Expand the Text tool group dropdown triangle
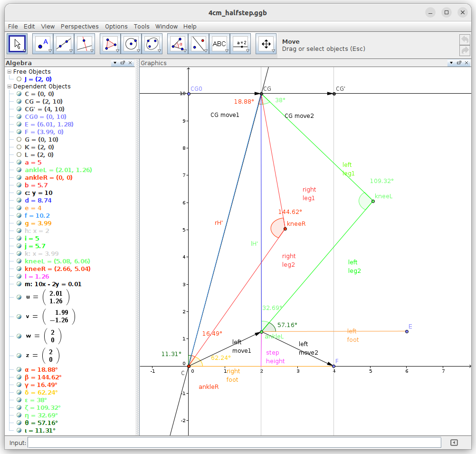This screenshot has width=476, height=454. [227, 51]
